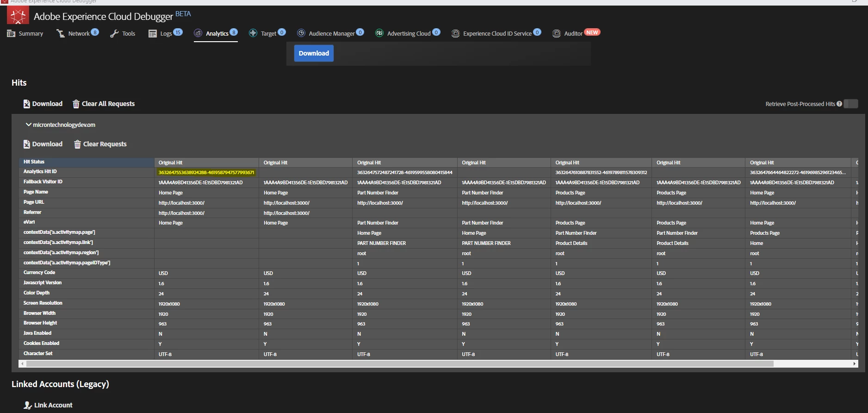Screen dimensions: 868x413
Task: Click the Network badge count 8
Action: coord(95,32)
